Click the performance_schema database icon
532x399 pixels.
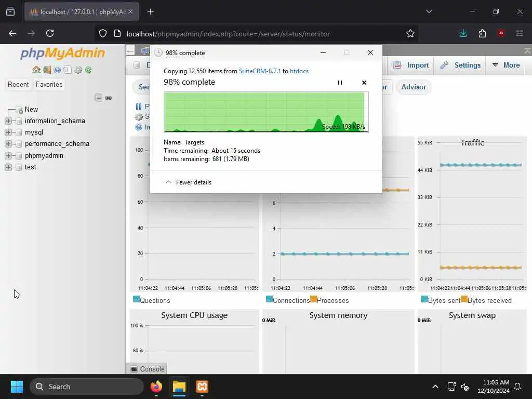coord(19,144)
